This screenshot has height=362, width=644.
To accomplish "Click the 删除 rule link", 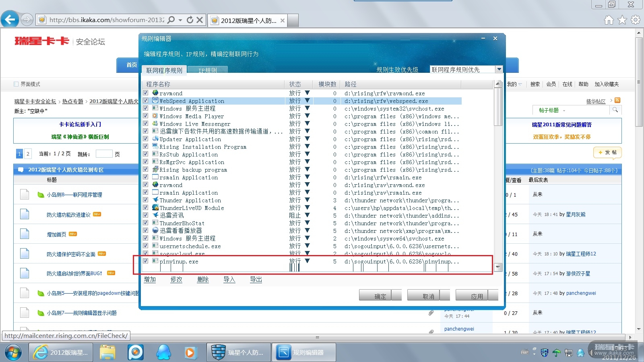I will pos(203,279).
